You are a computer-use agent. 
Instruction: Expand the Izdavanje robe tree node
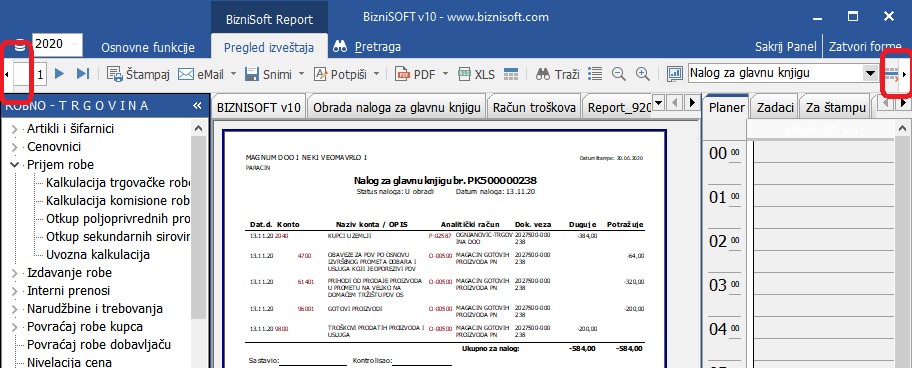click(x=15, y=273)
